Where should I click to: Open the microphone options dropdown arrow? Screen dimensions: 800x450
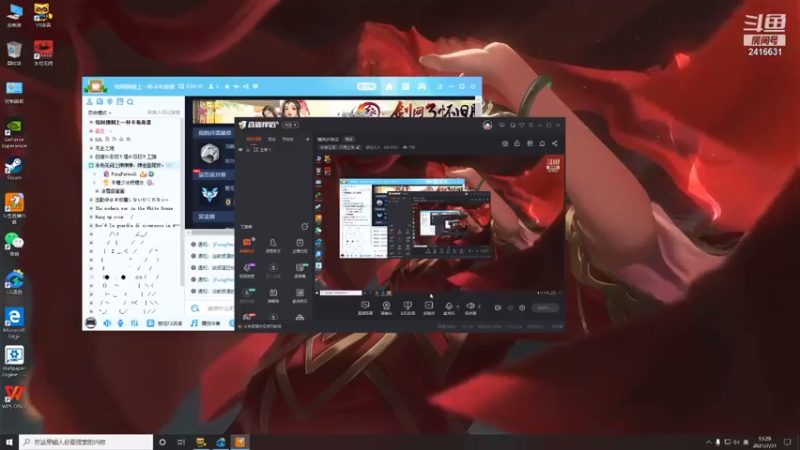pos(458,307)
